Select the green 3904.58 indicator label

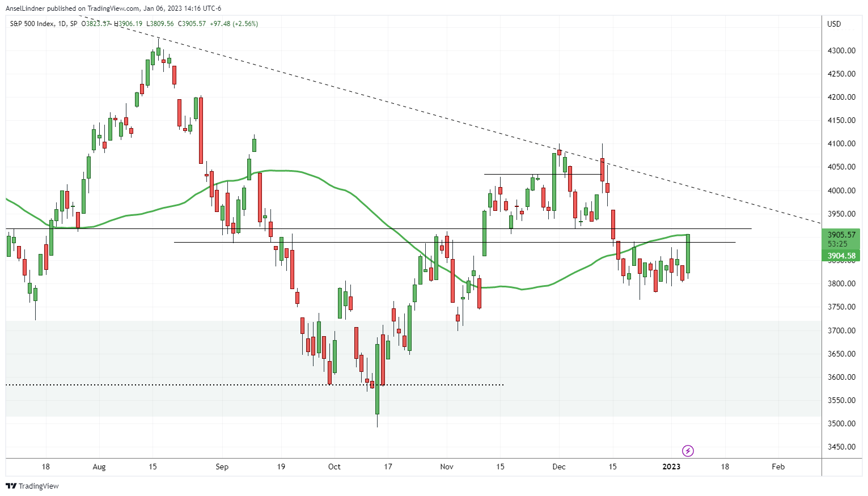tap(841, 256)
